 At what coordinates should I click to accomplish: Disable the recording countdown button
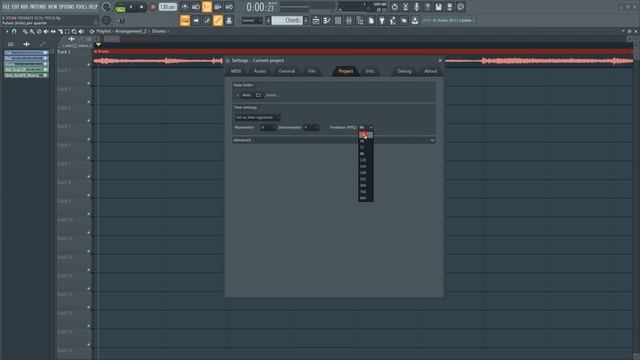[x=207, y=7]
